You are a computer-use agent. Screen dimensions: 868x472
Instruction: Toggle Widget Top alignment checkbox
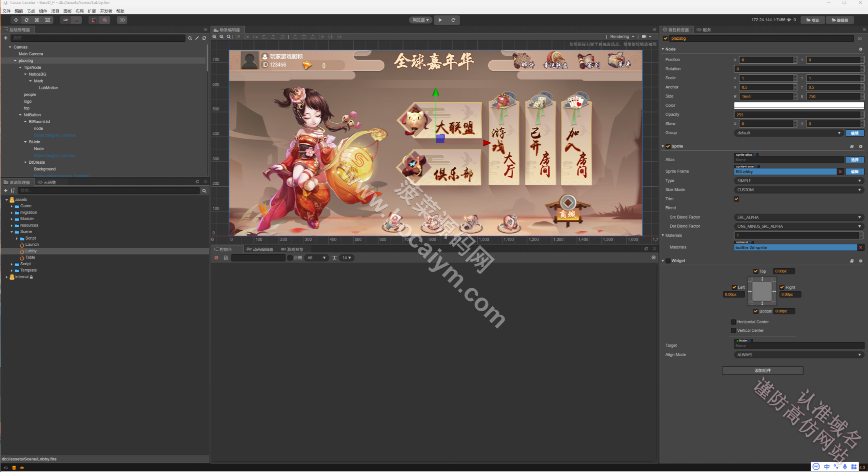point(756,271)
